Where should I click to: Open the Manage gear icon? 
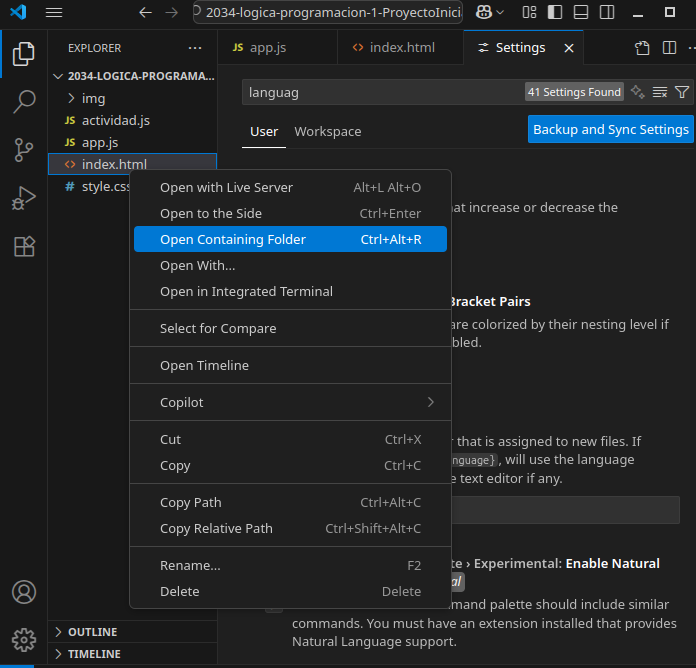click(x=24, y=640)
